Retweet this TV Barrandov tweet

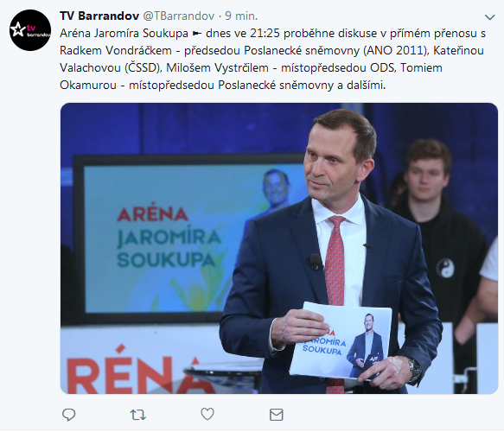coord(138,415)
